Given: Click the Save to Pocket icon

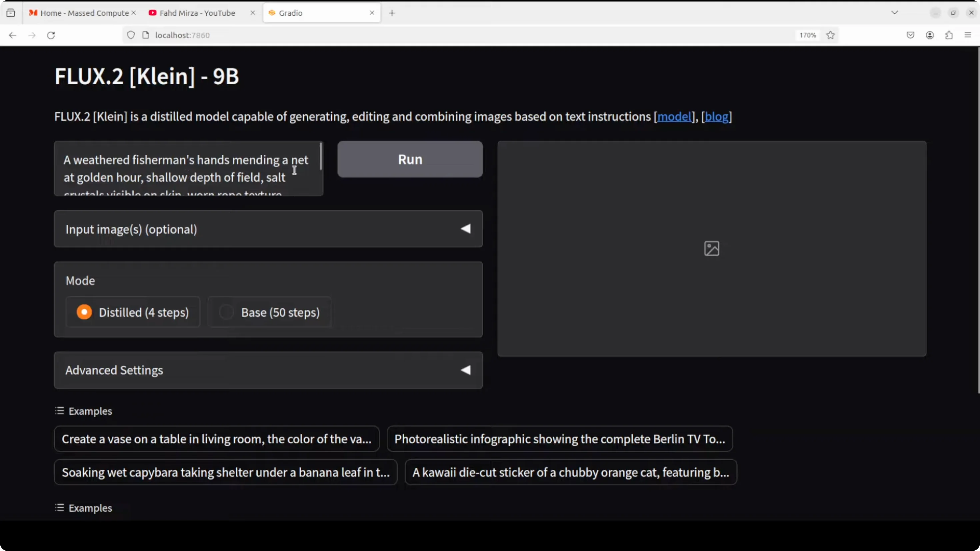Looking at the screenshot, I should [910, 35].
